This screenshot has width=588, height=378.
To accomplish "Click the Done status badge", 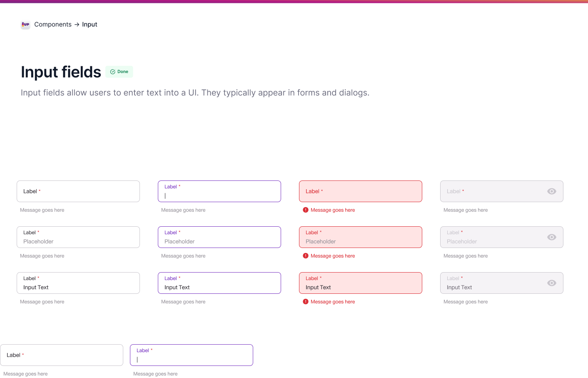I will click(119, 72).
